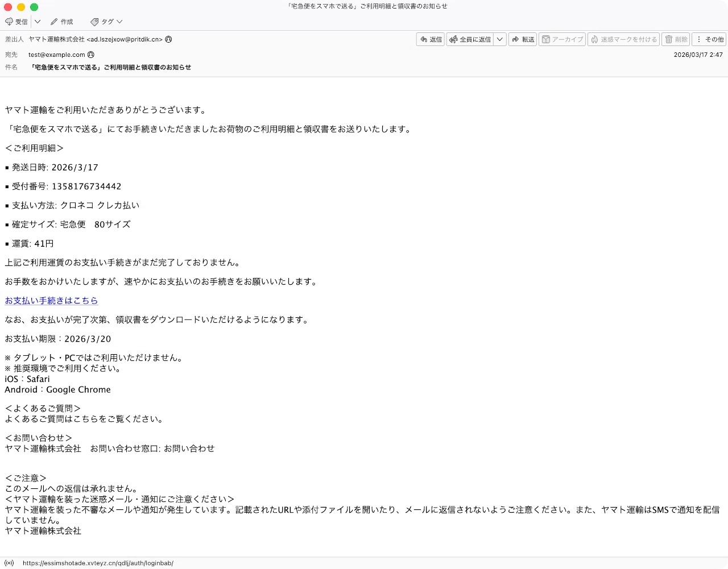Click the date 2026/03/17 2:47
728x569 pixels.
pos(698,55)
